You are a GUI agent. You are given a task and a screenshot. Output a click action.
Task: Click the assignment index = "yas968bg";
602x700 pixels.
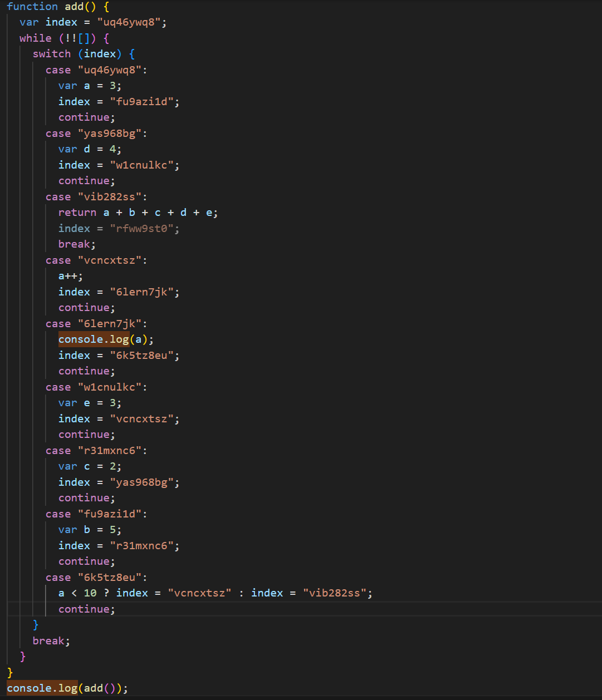119,482
